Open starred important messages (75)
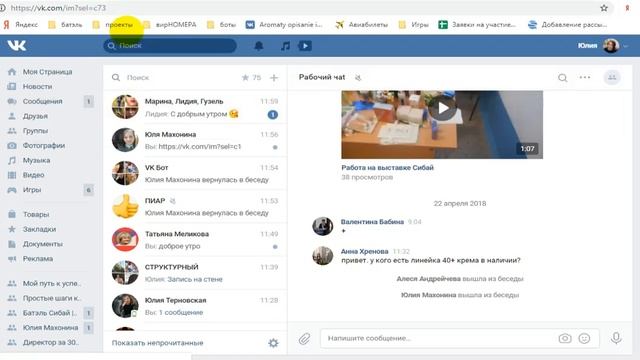Screen dimensions: 640x360 point(251,78)
